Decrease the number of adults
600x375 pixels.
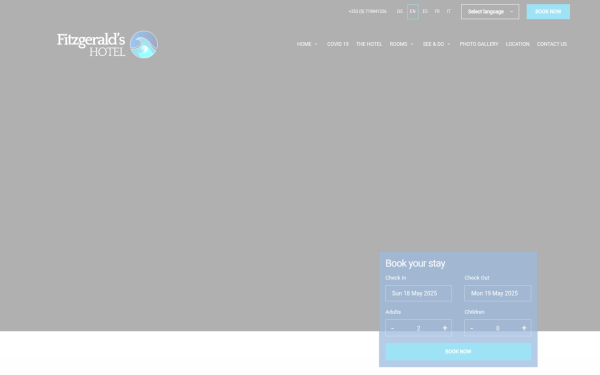tap(392, 328)
